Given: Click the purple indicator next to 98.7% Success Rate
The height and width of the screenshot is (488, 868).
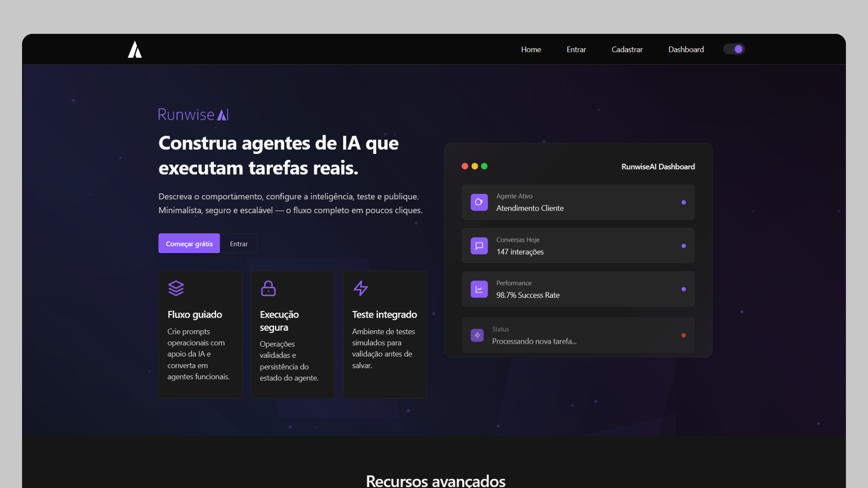Looking at the screenshot, I should coord(683,289).
